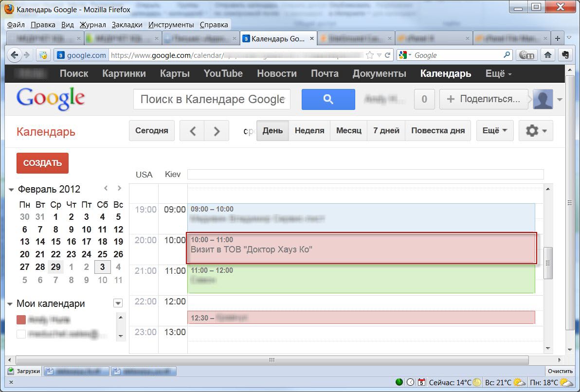Click the Evernote elephant toolbar icon
The width and height of the screenshot is (580, 392).
[x=565, y=55]
